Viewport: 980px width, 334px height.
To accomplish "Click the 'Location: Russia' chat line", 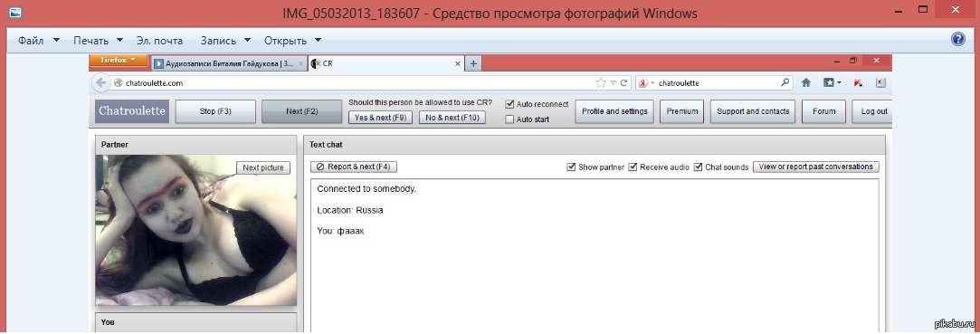I will click(350, 210).
